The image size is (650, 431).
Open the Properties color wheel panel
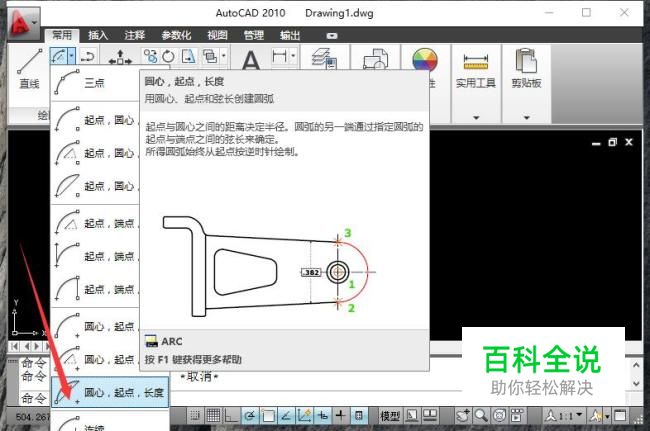[425, 60]
